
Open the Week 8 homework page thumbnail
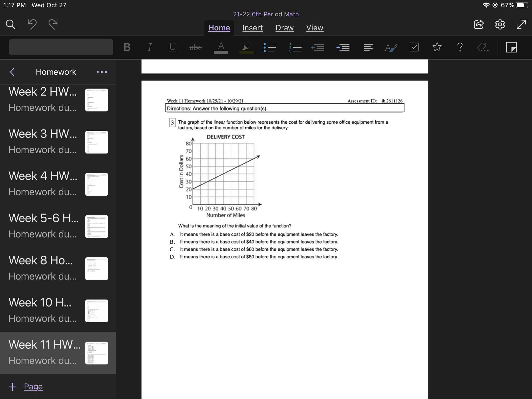96,268
